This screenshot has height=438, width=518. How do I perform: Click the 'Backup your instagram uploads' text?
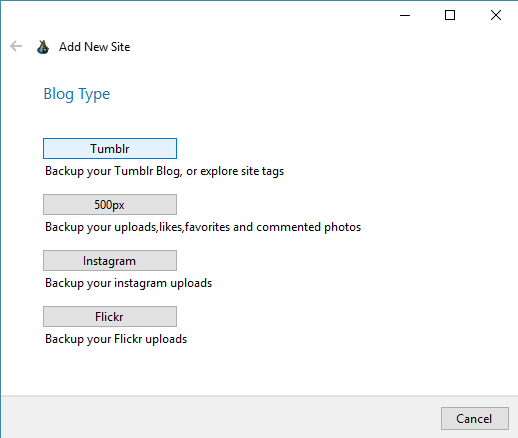coord(128,283)
